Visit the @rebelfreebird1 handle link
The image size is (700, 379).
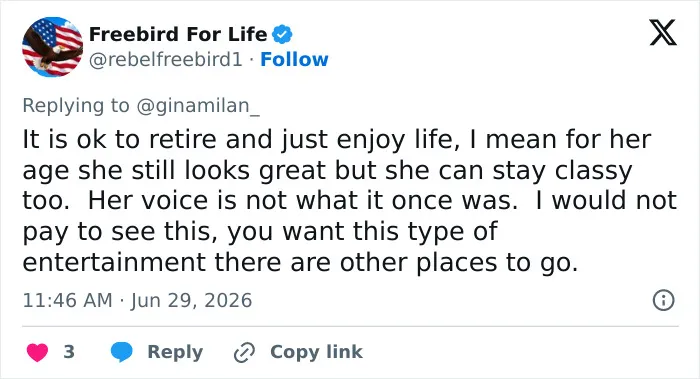tap(166, 59)
